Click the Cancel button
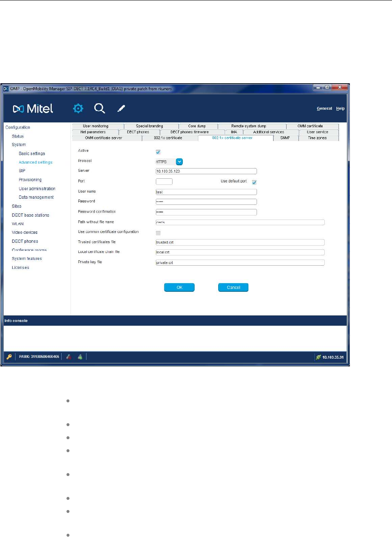 [233, 287]
